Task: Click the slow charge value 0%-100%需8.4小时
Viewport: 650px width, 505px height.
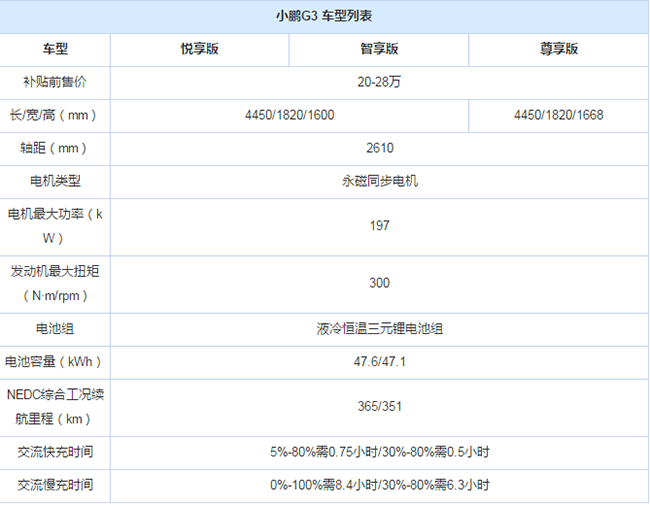Action: (323, 485)
